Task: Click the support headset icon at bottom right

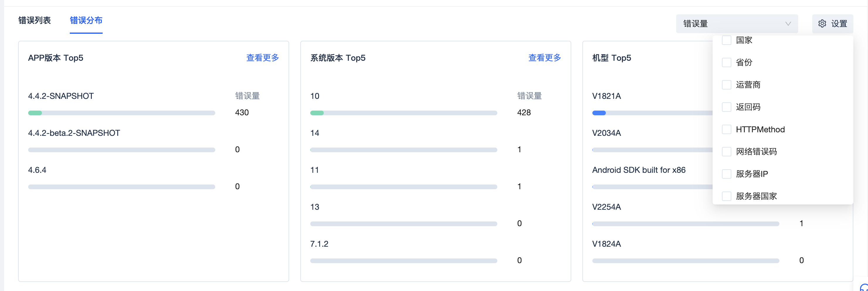Action: tap(864, 288)
